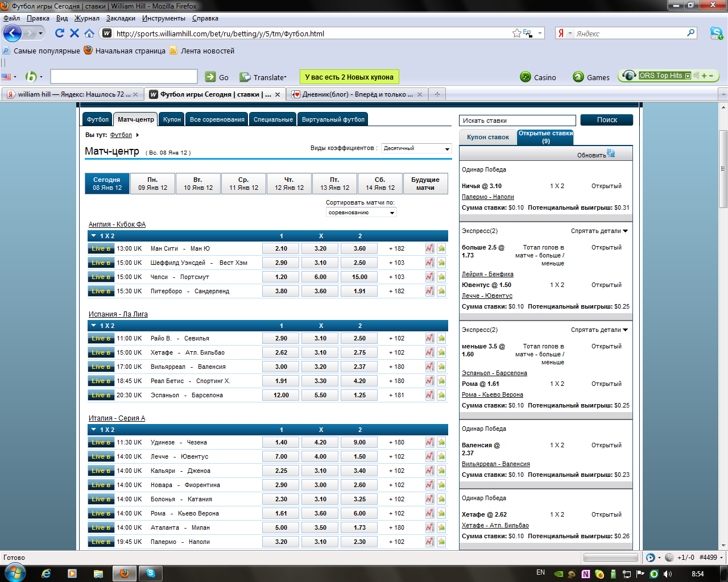Click the Искать ставки search field
728x582 pixels.
point(517,120)
